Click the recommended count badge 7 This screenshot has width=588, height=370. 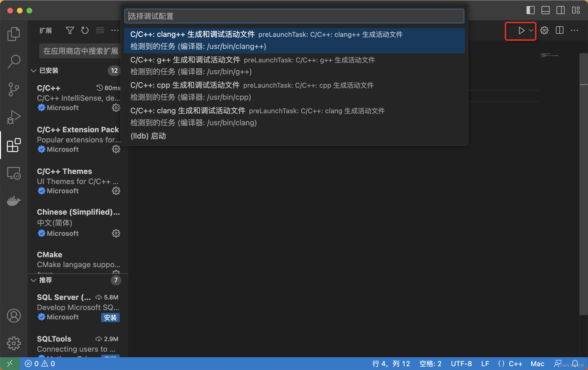point(116,280)
